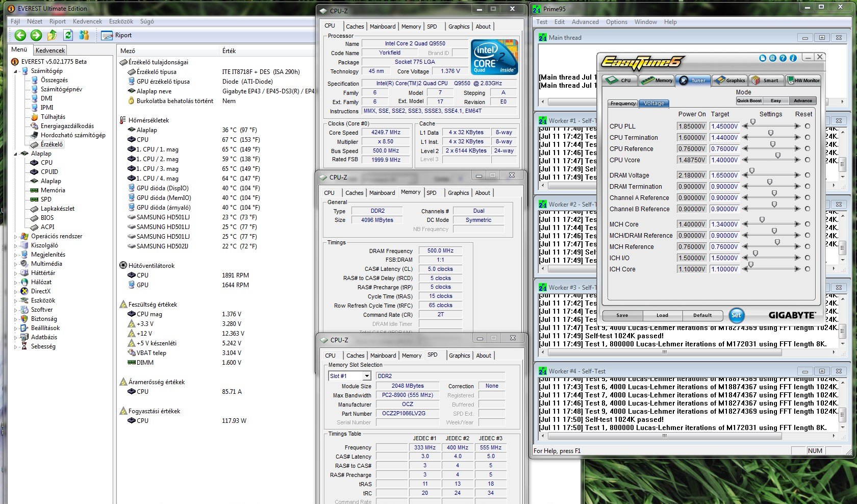Open the Riport menu in EVEREST menu bar
Screen dimensions: 857x504
coord(58,21)
